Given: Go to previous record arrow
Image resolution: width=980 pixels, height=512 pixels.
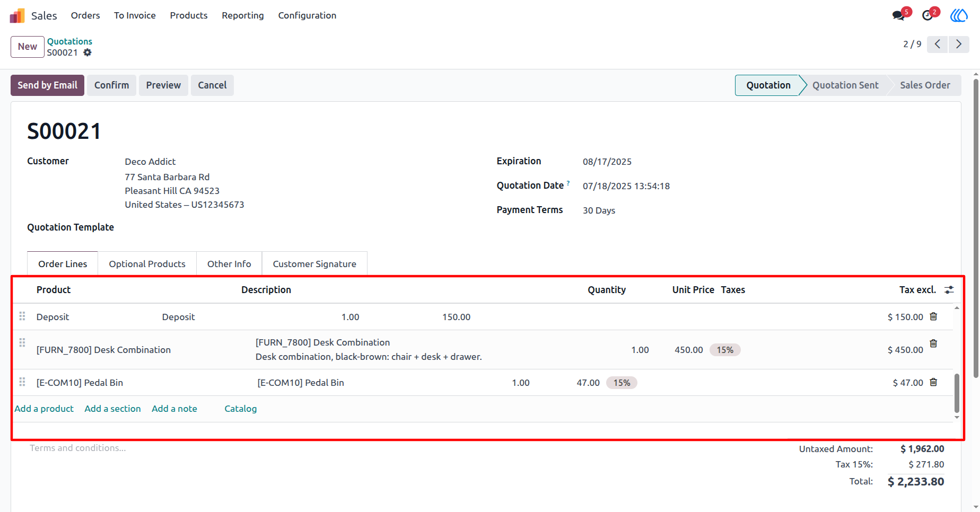Looking at the screenshot, I should tap(938, 44).
